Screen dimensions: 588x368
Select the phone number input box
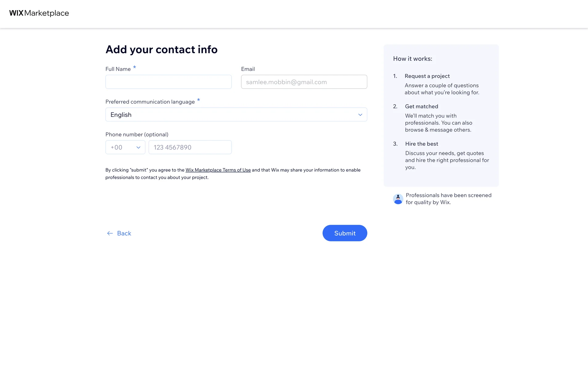coord(190,148)
